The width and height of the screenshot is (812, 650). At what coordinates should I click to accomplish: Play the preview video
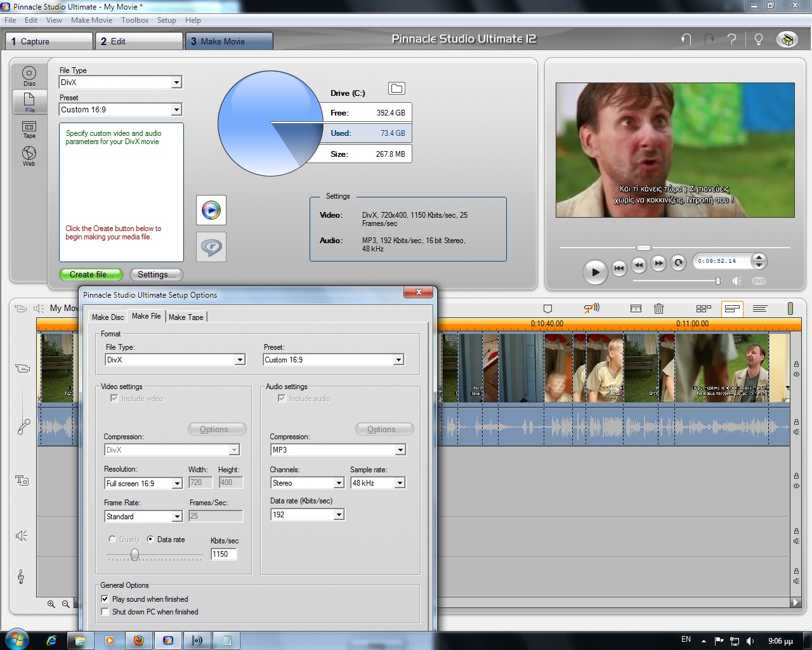[595, 272]
